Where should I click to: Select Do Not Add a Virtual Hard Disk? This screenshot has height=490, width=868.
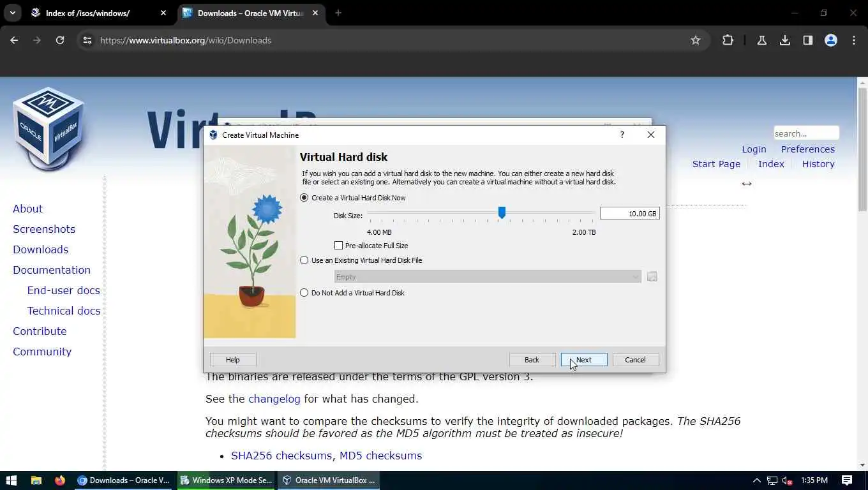352,293
